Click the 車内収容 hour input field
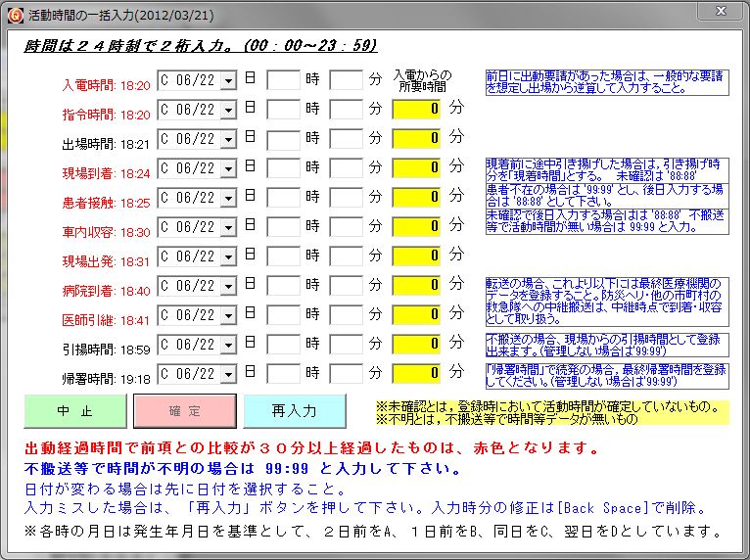This screenshot has width=750, height=560. 283,227
